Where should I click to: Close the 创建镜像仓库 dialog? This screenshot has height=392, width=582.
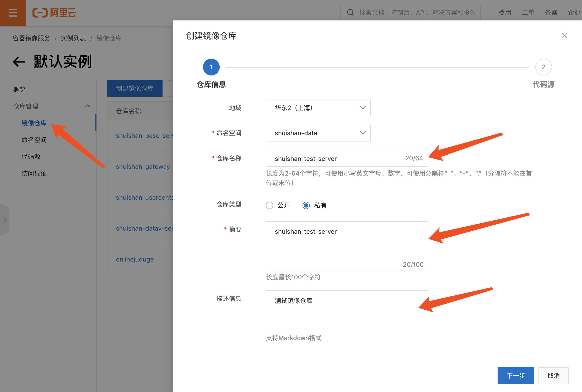pos(564,36)
